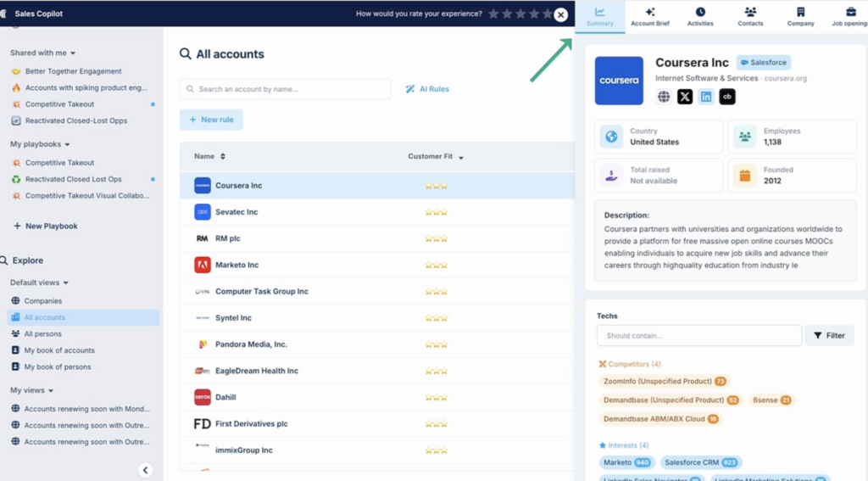Select the Dahill account row
The width and height of the screenshot is (868, 481).
click(x=377, y=397)
